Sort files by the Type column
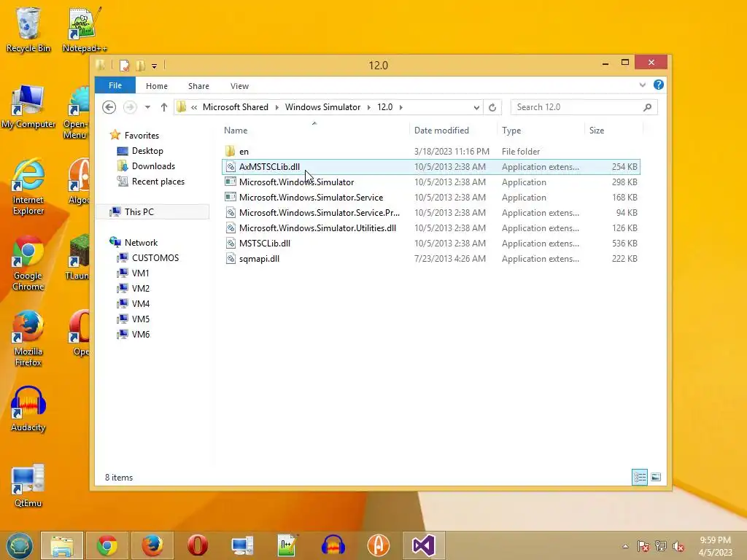The height and width of the screenshot is (560, 747). pos(541,130)
